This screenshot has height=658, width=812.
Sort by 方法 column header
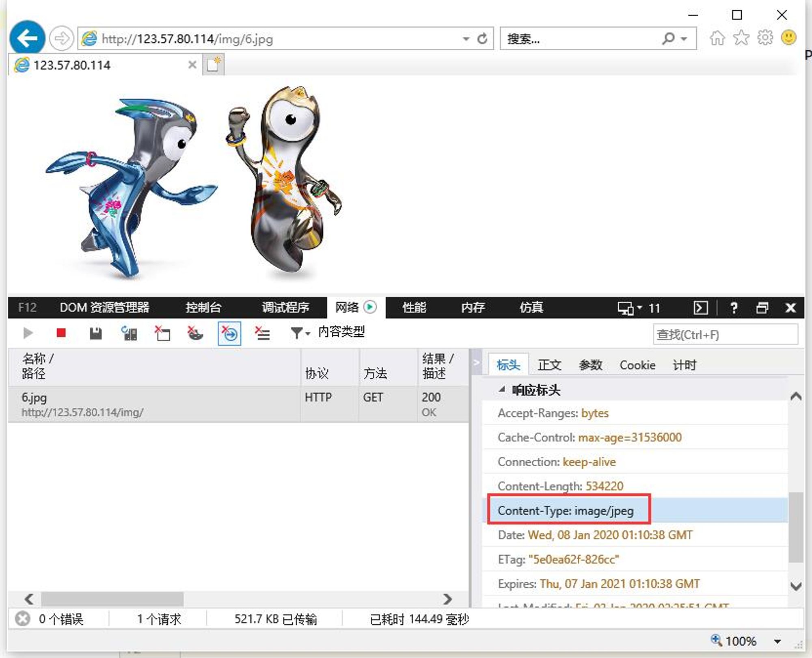[x=388, y=366]
